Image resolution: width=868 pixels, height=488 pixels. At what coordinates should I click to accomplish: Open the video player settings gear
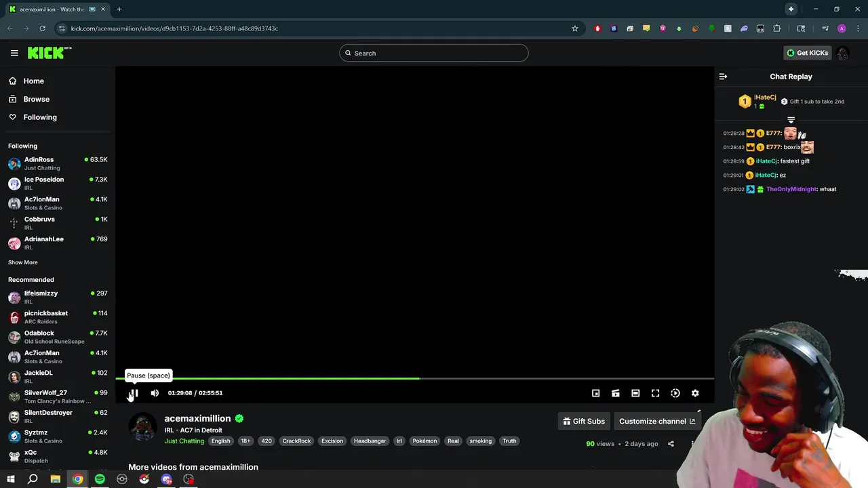pos(695,393)
